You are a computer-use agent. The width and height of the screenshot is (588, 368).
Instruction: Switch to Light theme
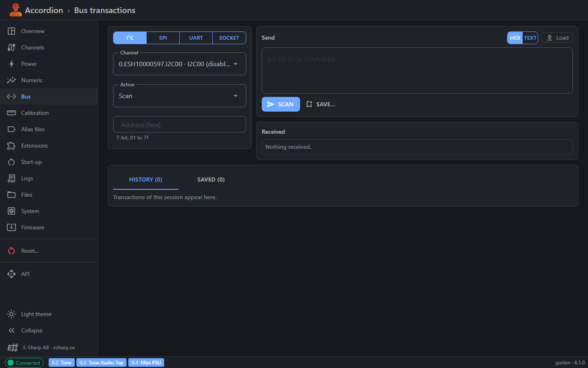(49, 314)
